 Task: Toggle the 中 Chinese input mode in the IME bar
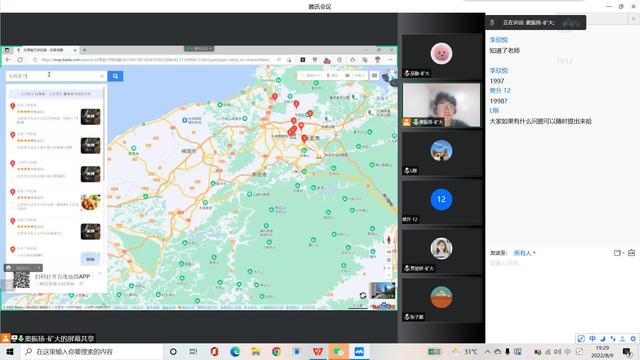click(x=592, y=339)
